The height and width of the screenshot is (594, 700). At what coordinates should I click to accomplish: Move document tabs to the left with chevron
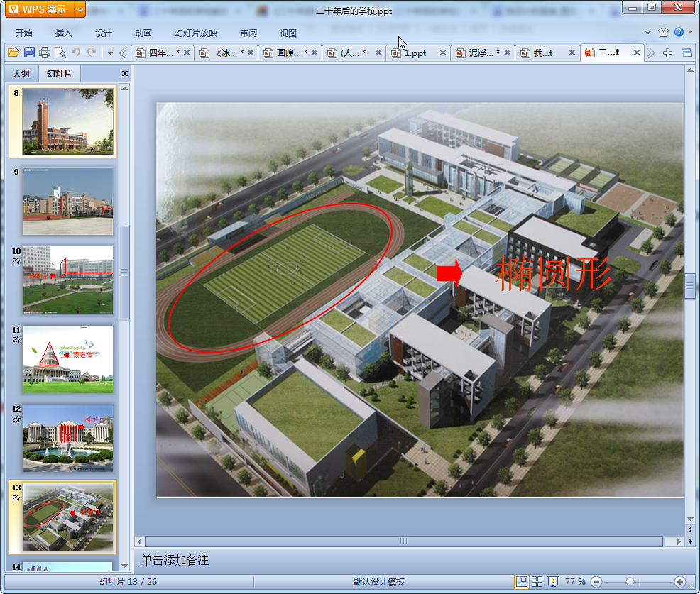point(124,53)
